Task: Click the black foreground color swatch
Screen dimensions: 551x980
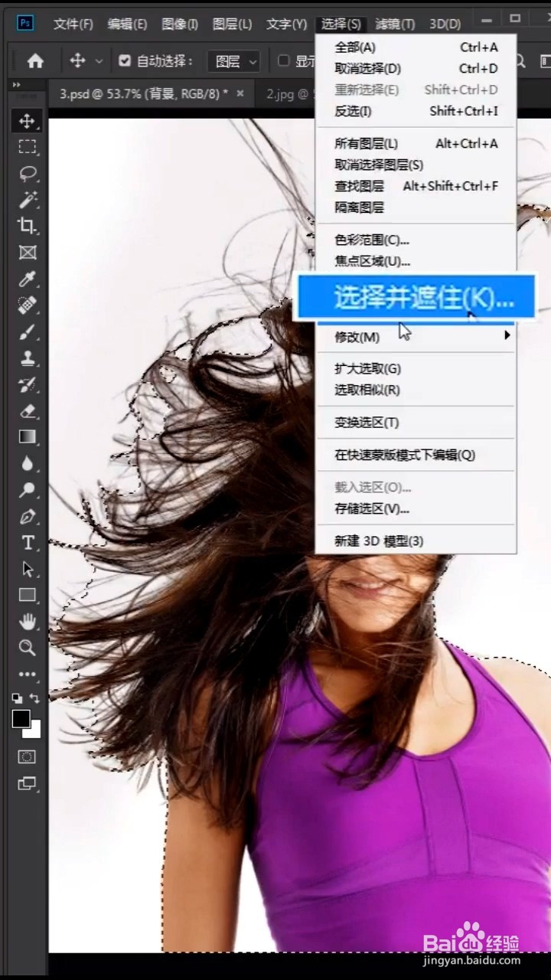Action: tap(21, 718)
